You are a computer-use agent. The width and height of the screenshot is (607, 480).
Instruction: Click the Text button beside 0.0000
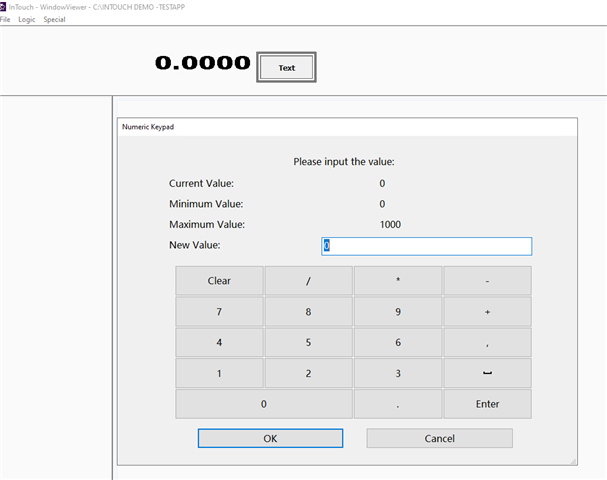pyautogui.click(x=286, y=67)
